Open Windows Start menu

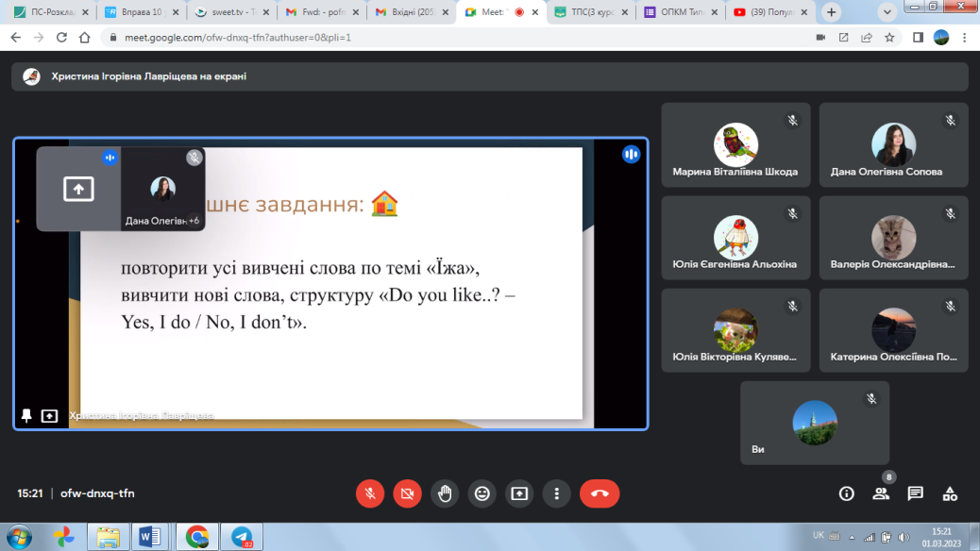[x=20, y=537]
